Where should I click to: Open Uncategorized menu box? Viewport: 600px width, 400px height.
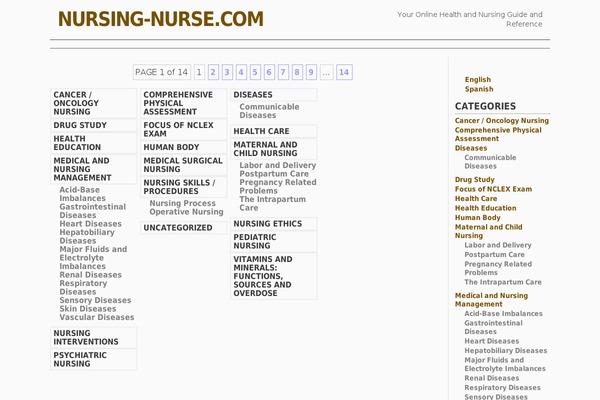pyautogui.click(x=184, y=227)
